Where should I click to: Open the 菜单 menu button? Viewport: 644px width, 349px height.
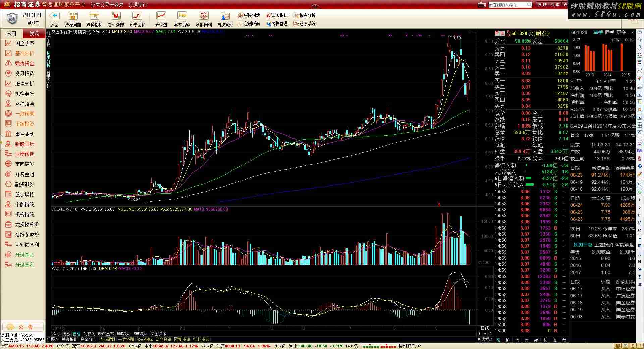coord(555,5)
